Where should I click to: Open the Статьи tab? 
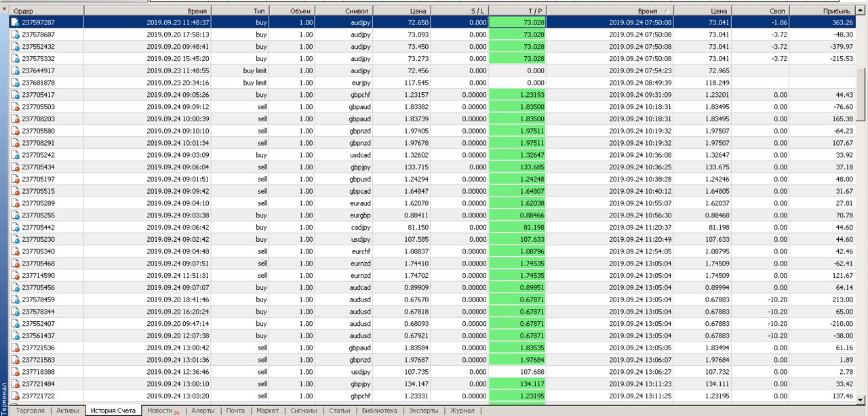(340, 411)
